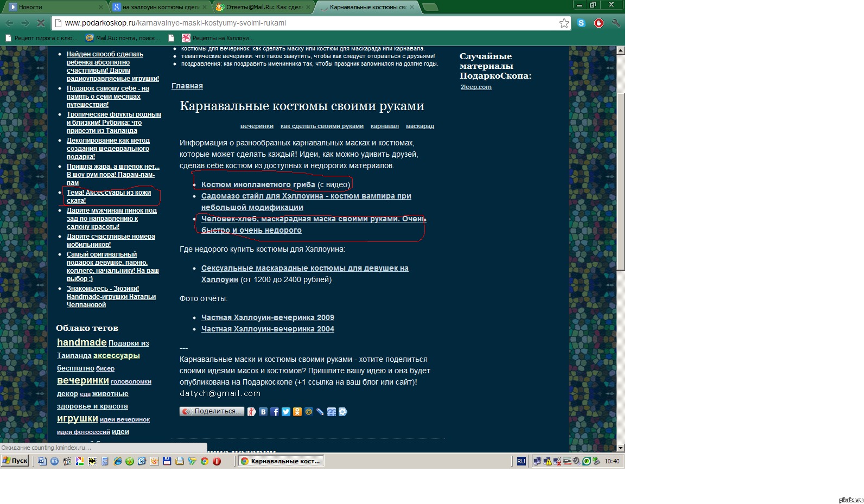The width and height of the screenshot is (864, 504).
Task: Open Частная Хэллоуин-вечеринка 2009 link
Action: coord(268,317)
